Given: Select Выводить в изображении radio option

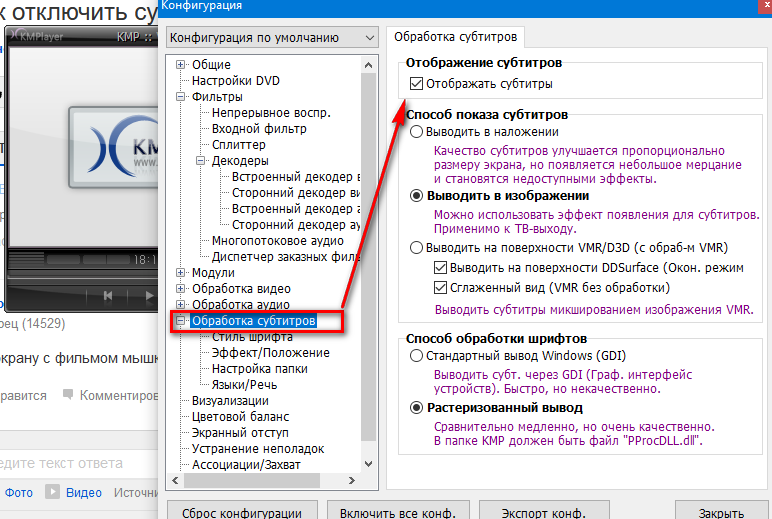Looking at the screenshot, I should point(416,196).
